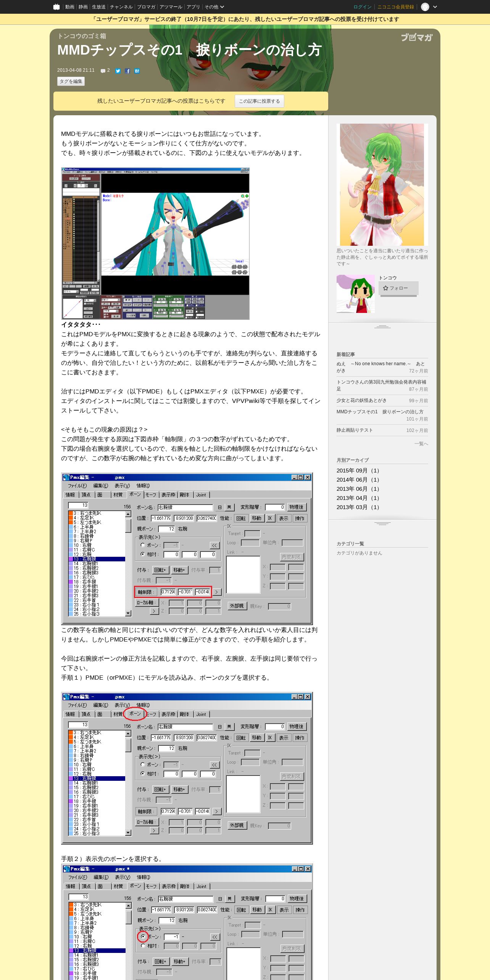The height and width of the screenshot is (980, 490).
Task: Open アツマール in the top navigation
Action: tap(171, 7)
